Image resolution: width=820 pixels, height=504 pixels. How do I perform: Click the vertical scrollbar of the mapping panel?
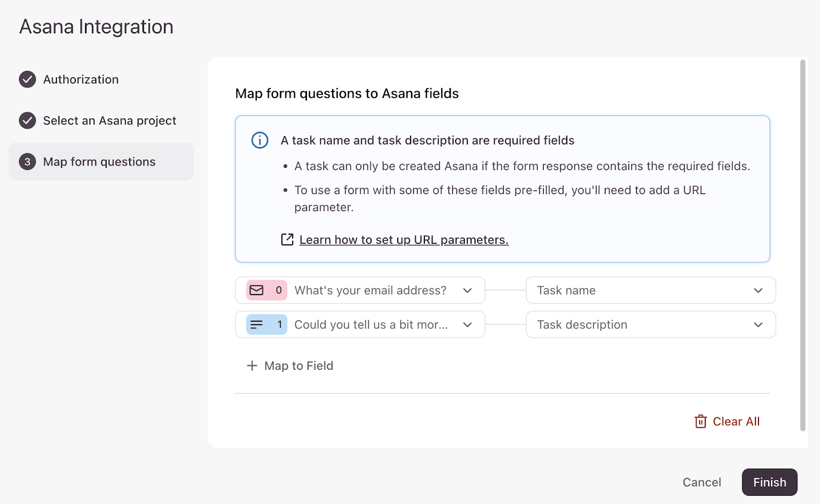point(803,246)
